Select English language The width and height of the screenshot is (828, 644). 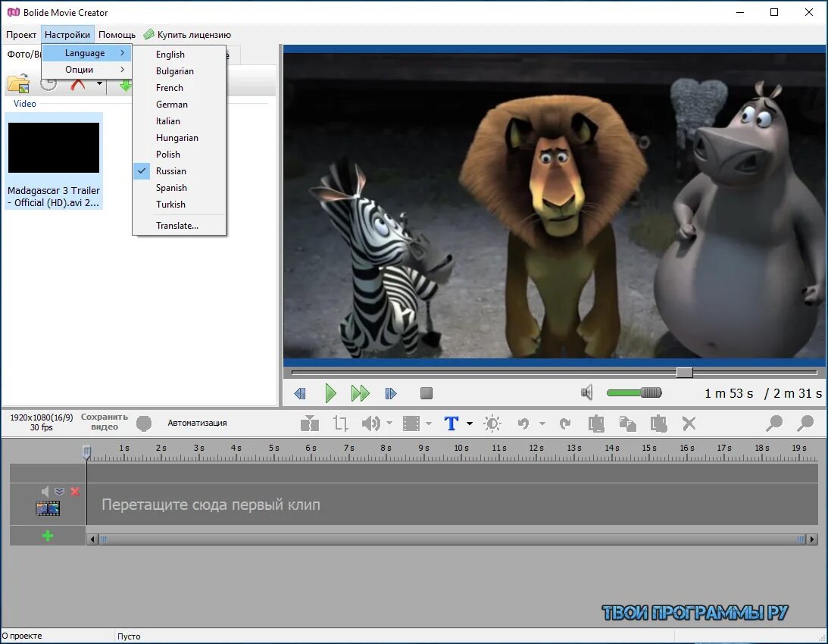[179, 55]
